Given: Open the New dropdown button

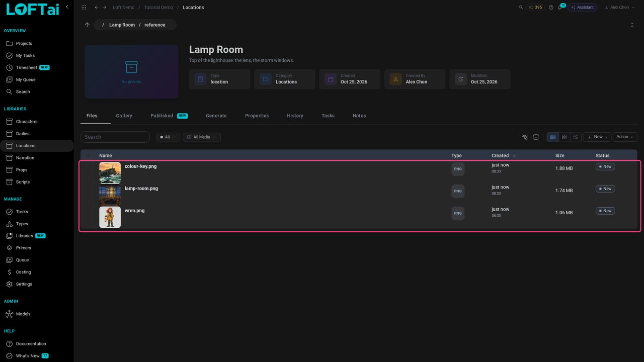Looking at the screenshot, I should [x=597, y=137].
